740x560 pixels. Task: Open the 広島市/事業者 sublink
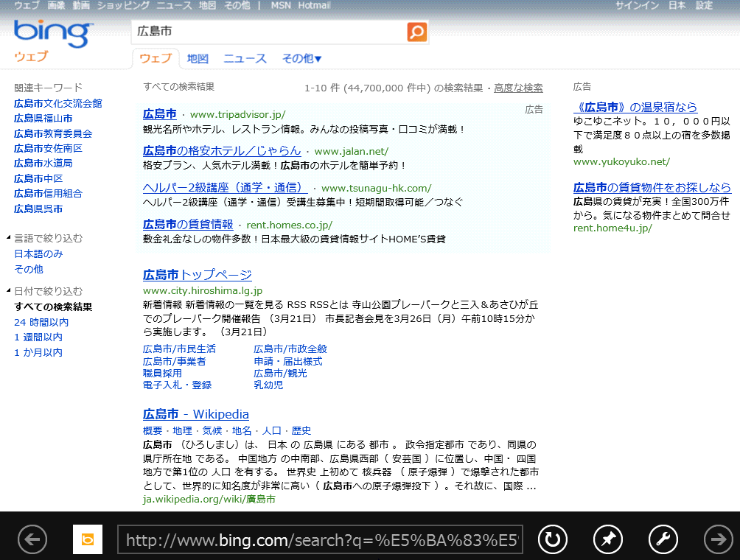(x=174, y=361)
